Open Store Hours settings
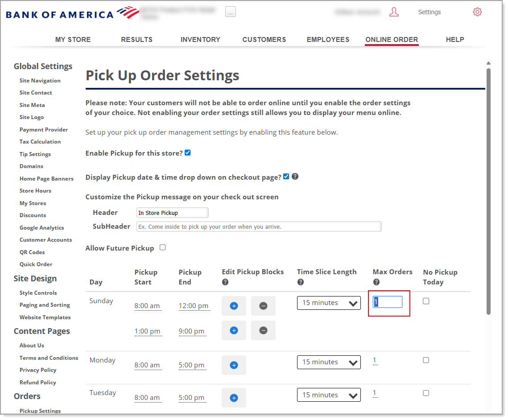 (x=35, y=190)
